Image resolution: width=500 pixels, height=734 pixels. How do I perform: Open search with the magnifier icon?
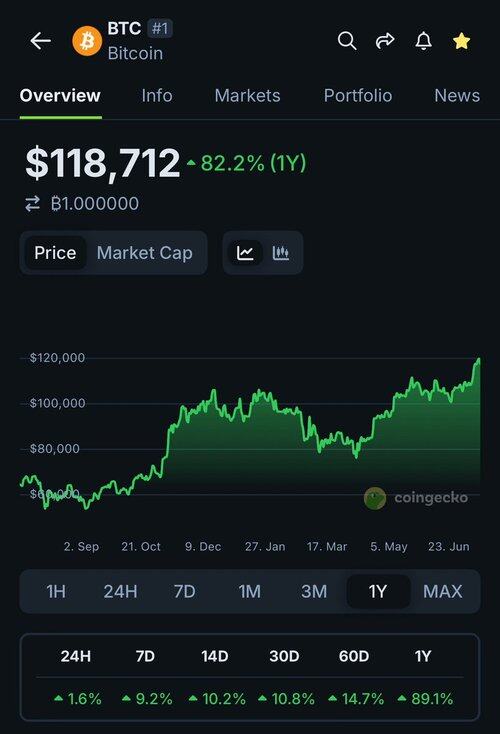[347, 41]
